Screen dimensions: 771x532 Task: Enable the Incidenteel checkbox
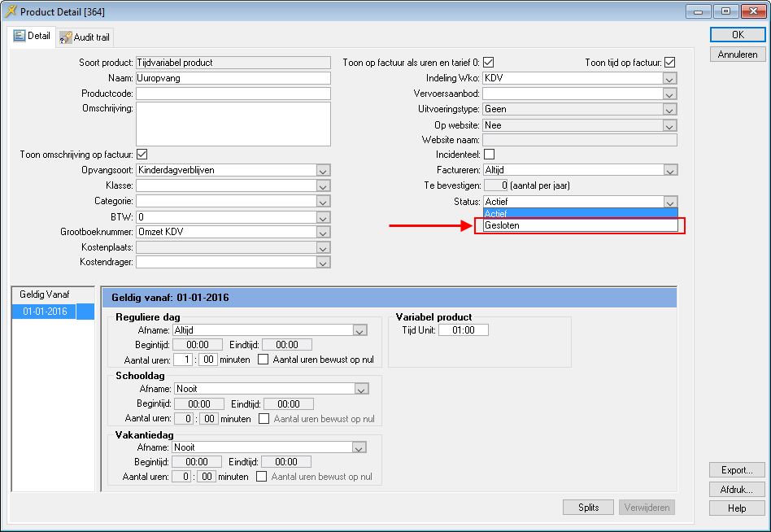click(x=489, y=155)
